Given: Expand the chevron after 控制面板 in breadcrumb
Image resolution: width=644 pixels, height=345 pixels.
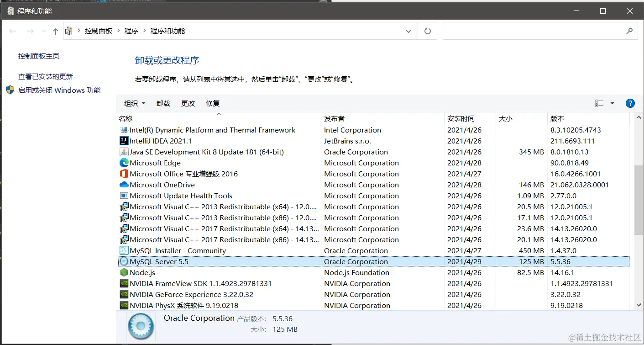Looking at the screenshot, I should tap(119, 31).
